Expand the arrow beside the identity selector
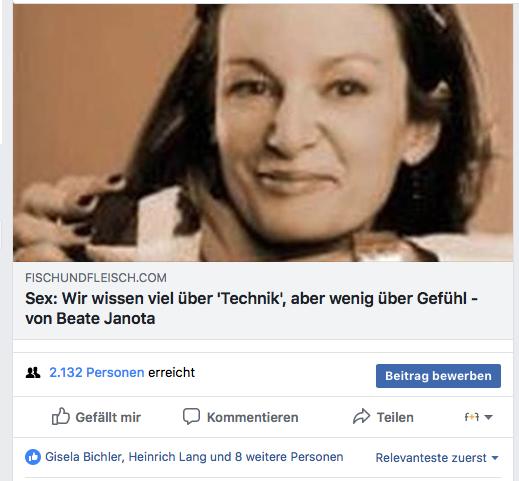519x481 pixels. pos(488,417)
